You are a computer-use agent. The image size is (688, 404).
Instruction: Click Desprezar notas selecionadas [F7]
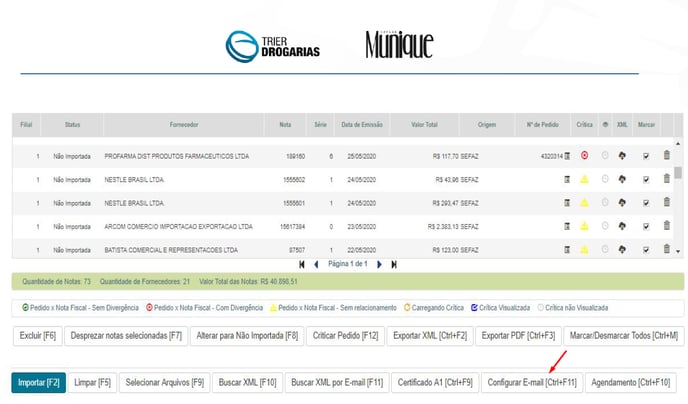pos(126,336)
